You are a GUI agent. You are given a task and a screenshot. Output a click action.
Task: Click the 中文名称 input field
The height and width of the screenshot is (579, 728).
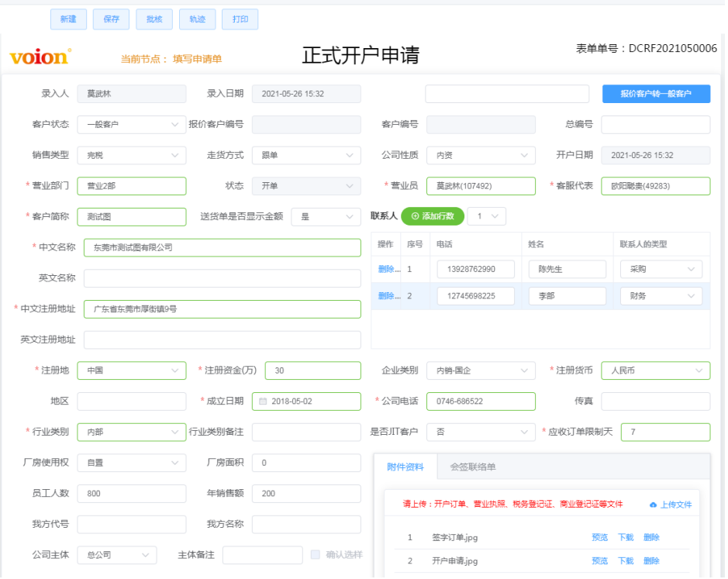click(223, 248)
